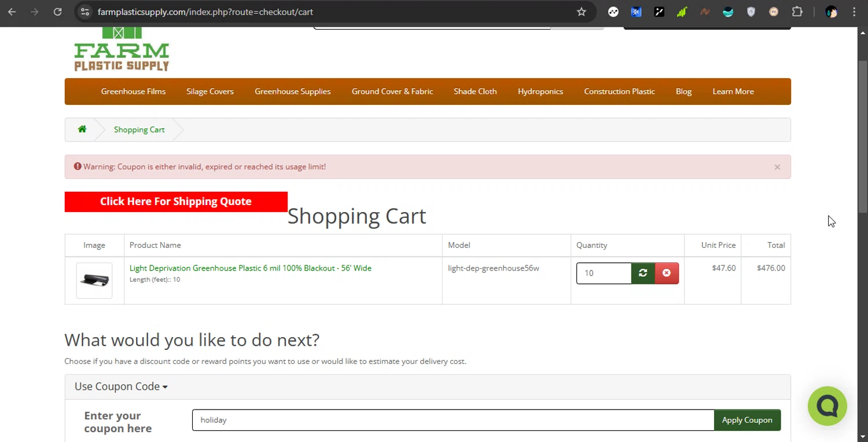Click the home icon in breadcrumb

tap(82, 129)
